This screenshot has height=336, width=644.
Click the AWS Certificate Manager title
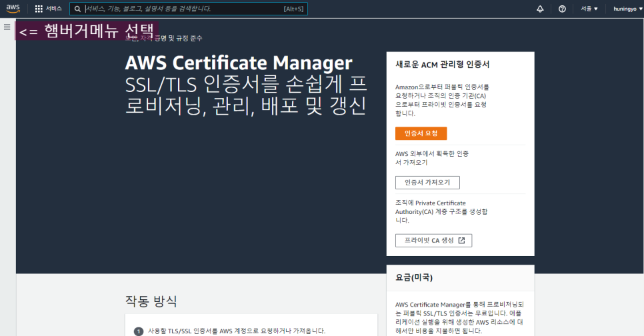pyautogui.click(x=239, y=63)
